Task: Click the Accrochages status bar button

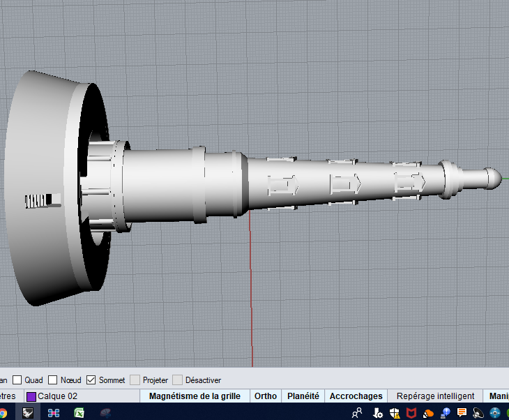Action: click(356, 396)
